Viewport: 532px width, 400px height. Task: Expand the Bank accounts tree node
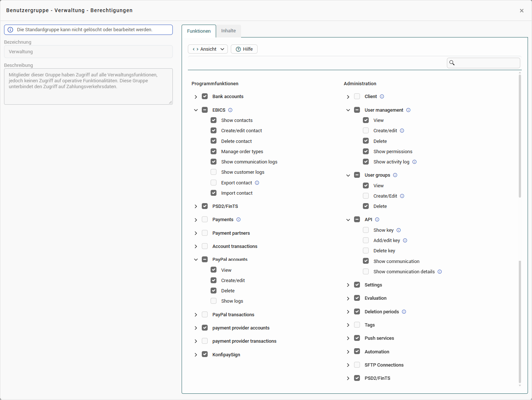pyautogui.click(x=196, y=97)
